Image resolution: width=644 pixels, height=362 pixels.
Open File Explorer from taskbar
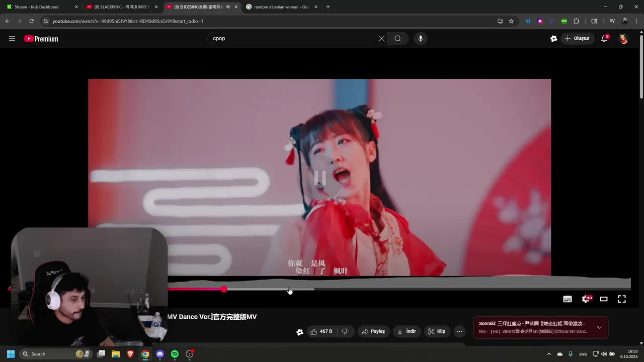(116, 354)
